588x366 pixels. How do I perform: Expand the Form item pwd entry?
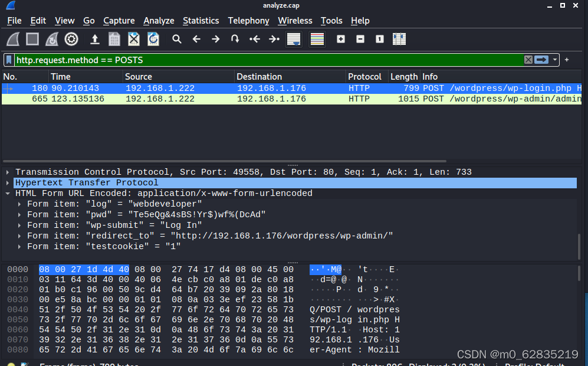[18, 214]
